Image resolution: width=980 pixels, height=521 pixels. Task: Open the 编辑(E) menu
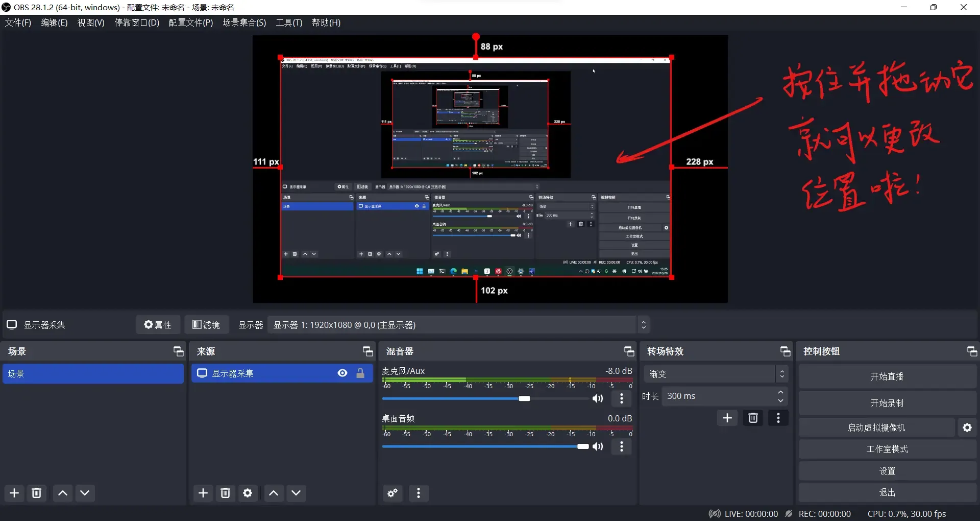[54, 22]
